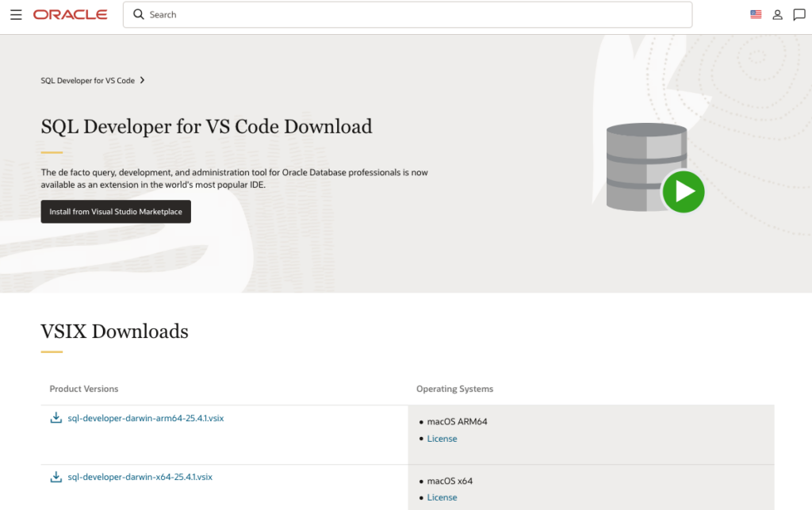Click the search magnifier icon
This screenshot has height=510, width=812.
139,14
